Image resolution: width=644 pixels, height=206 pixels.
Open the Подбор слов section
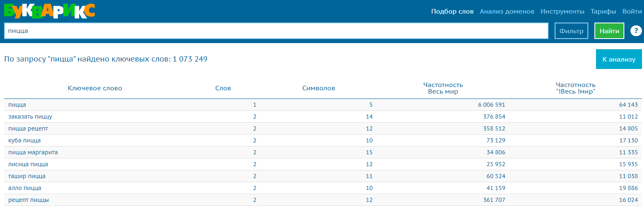pyautogui.click(x=452, y=11)
